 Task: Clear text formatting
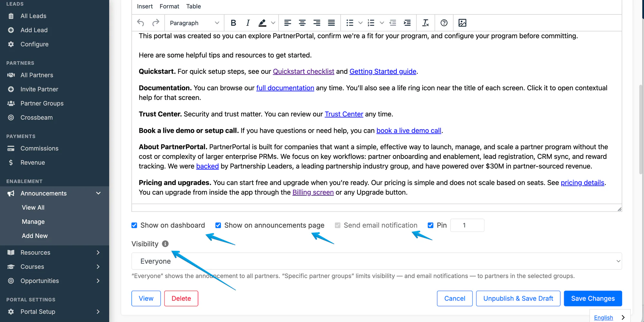tap(425, 23)
